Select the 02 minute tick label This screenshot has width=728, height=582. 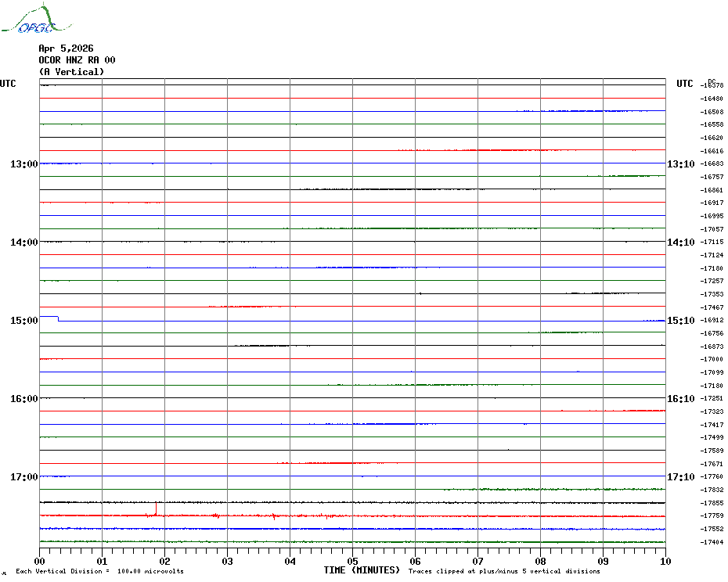pos(164,561)
